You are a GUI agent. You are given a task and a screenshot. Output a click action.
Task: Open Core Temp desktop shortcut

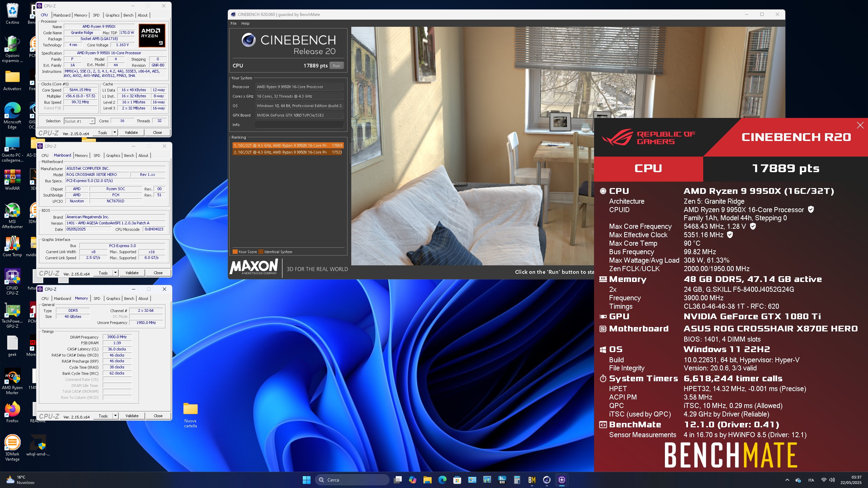tap(12, 246)
